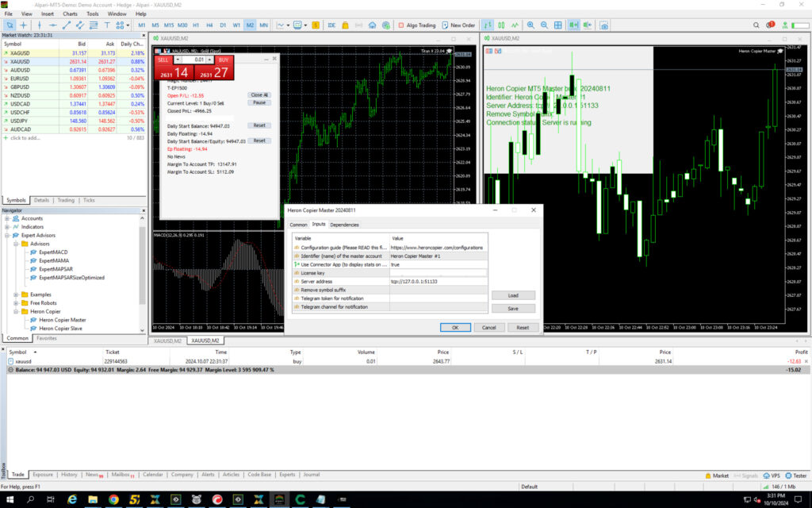Choose the horizontal line tool
Screen dimensions: 812x508
pyautogui.click(x=53, y=25)
